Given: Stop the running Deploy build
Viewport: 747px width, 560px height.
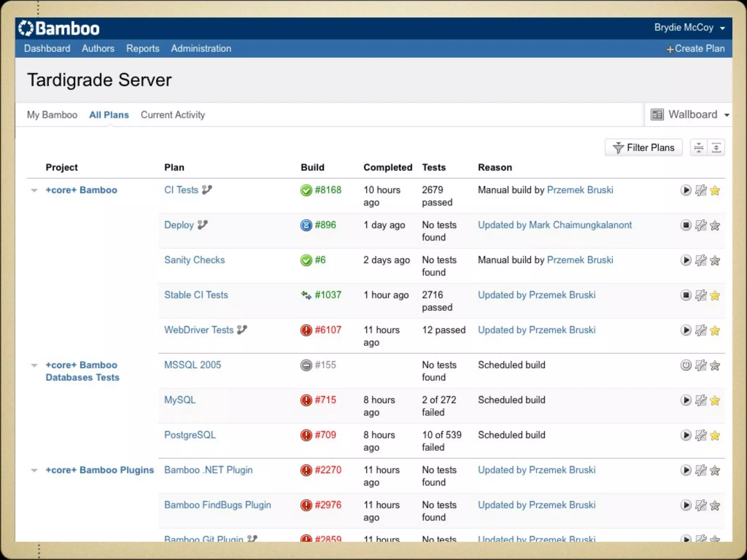Looking at the screenshot, I should pyautogui.click(x=686, y=225).
